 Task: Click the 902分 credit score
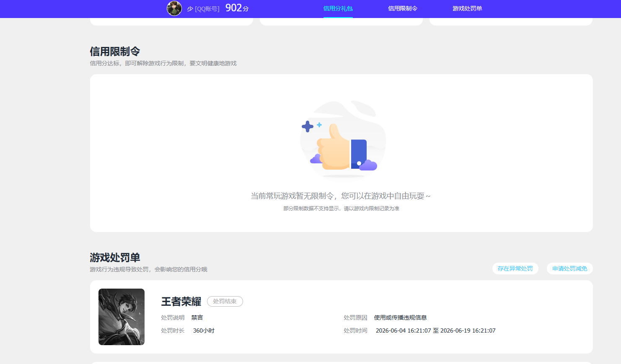(x=237, y=8)
